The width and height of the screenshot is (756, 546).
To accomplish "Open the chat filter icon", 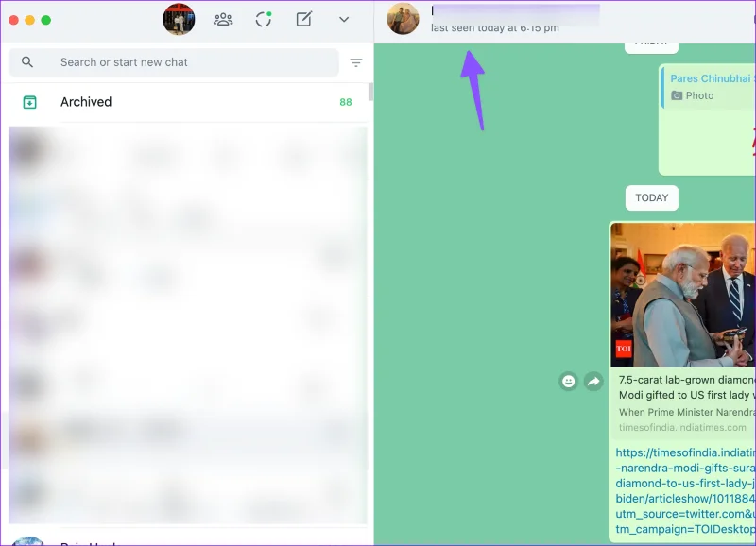I will [x=356, y=62].
